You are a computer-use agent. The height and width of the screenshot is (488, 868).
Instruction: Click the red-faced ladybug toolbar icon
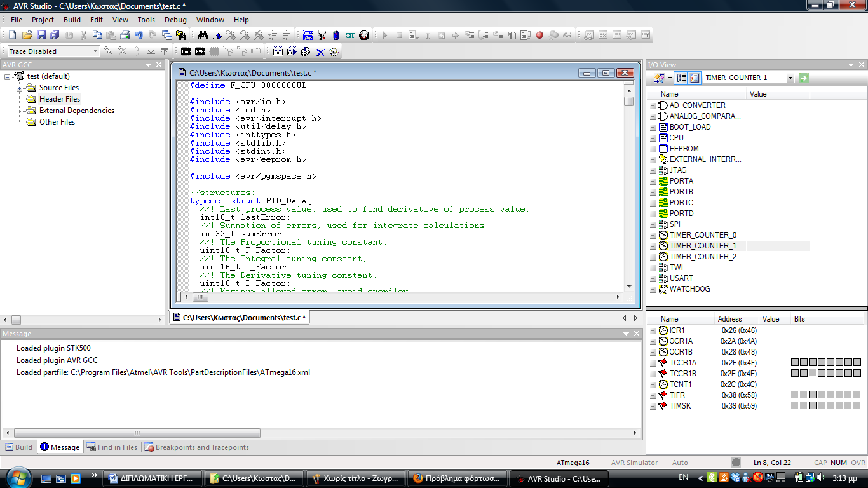364,36
